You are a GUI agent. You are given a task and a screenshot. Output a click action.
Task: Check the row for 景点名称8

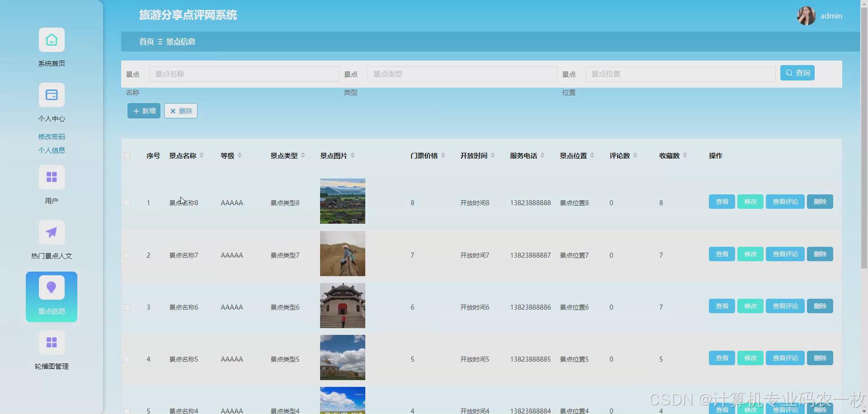point(127,203)
